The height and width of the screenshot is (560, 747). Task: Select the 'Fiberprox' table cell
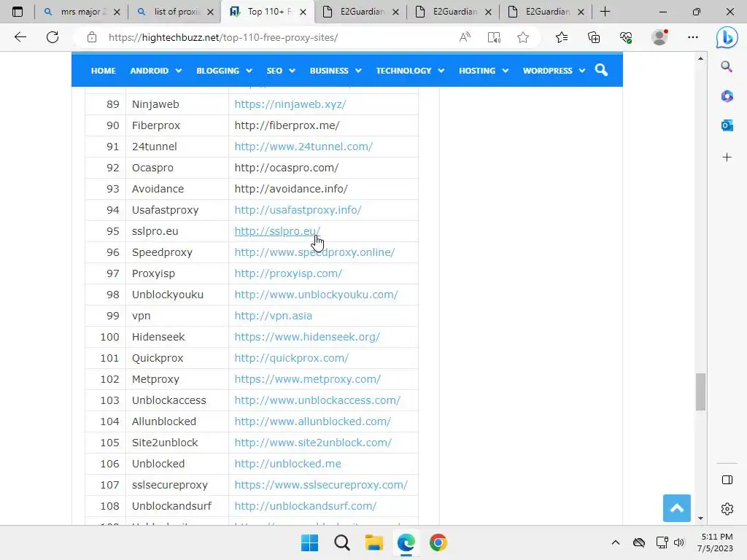[x=177, y=125]
